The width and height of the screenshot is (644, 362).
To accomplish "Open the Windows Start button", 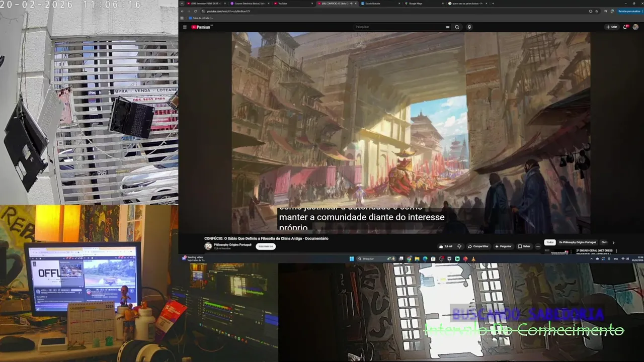I will point(352,258).
